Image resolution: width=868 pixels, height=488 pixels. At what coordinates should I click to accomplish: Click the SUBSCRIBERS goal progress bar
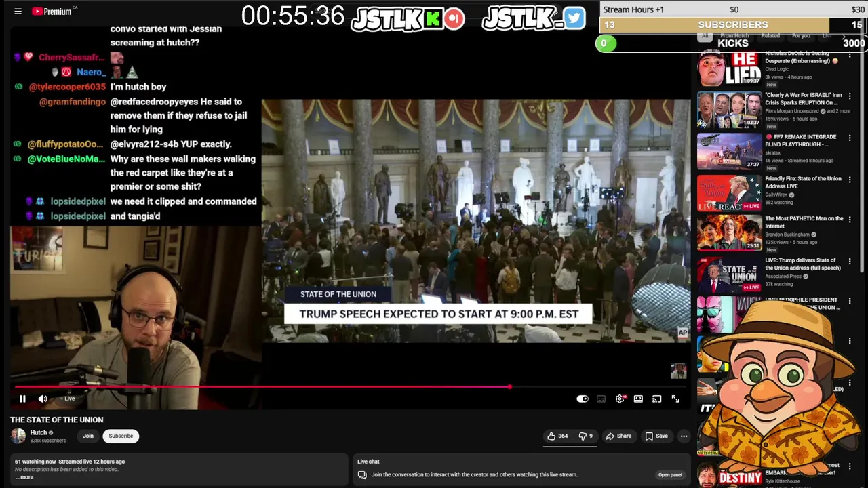tap(733, 25)
